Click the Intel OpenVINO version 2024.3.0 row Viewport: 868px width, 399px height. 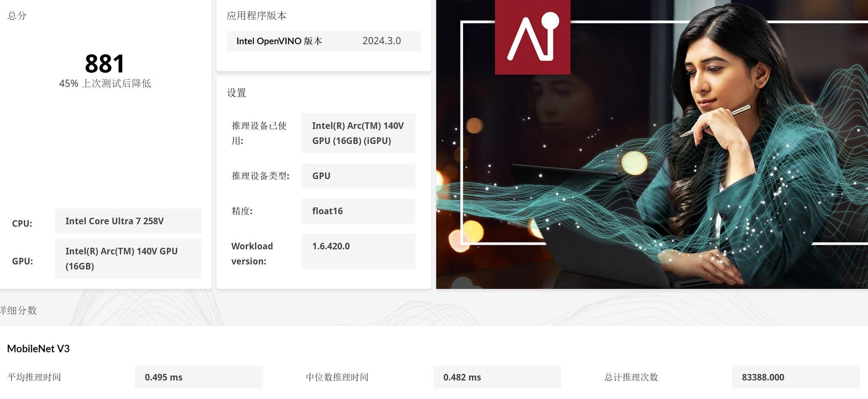pyautogui.click(x=324, y=41)
